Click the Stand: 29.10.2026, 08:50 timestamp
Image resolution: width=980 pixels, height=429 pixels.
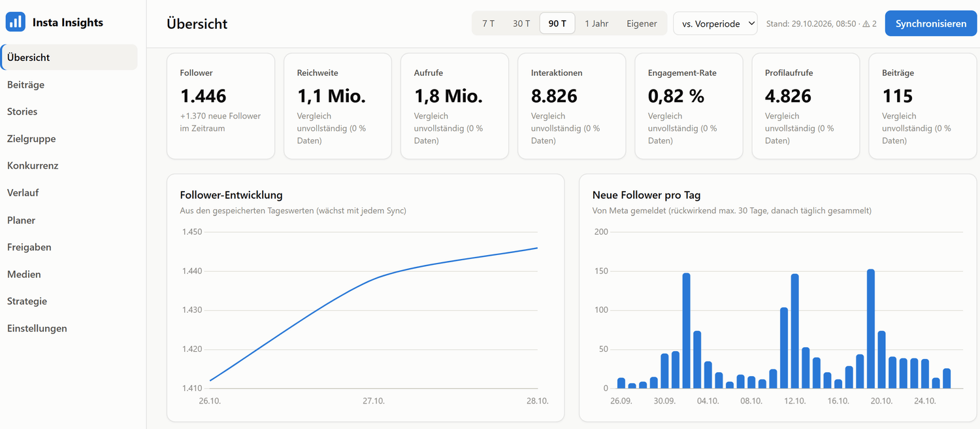(811, 24)
